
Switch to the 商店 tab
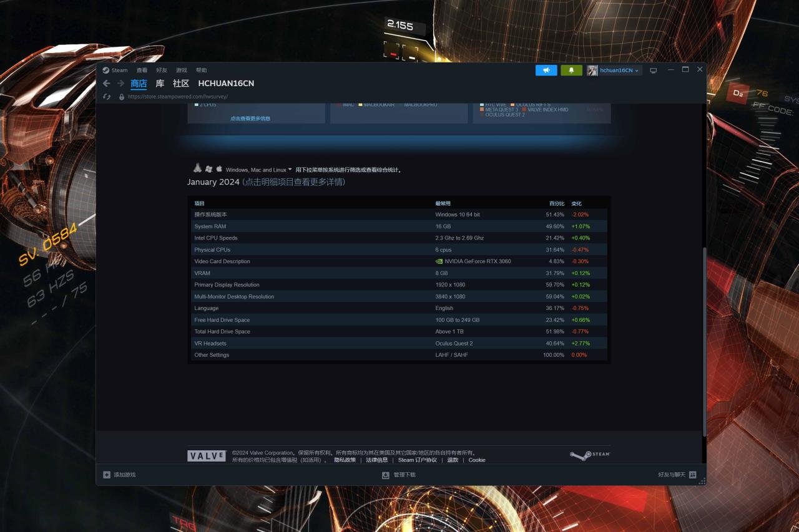139,84
